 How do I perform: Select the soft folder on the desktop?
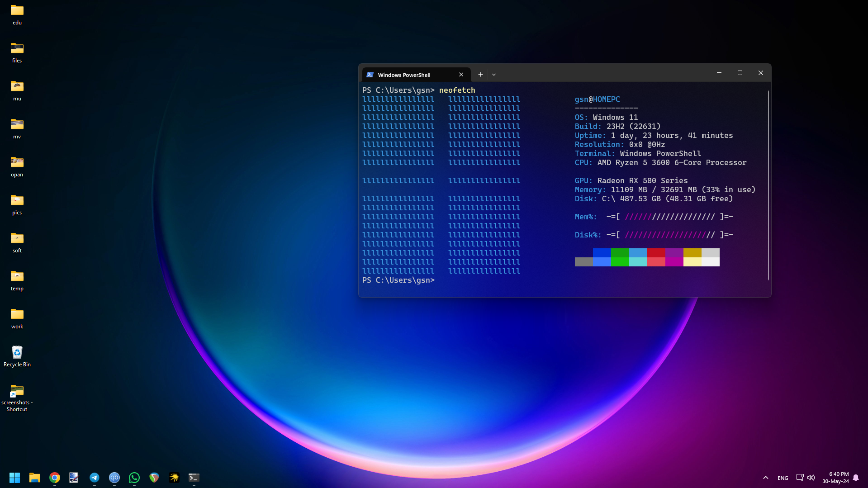pos(17,242)
